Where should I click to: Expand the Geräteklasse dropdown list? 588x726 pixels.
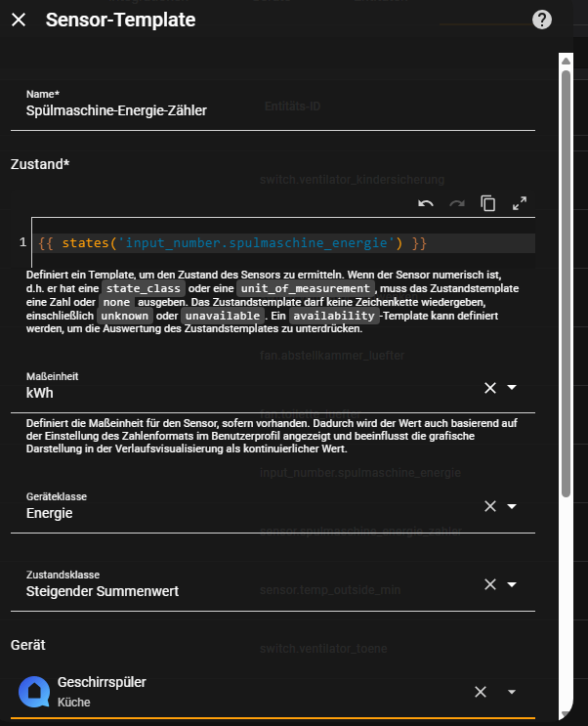coord(512,506)
